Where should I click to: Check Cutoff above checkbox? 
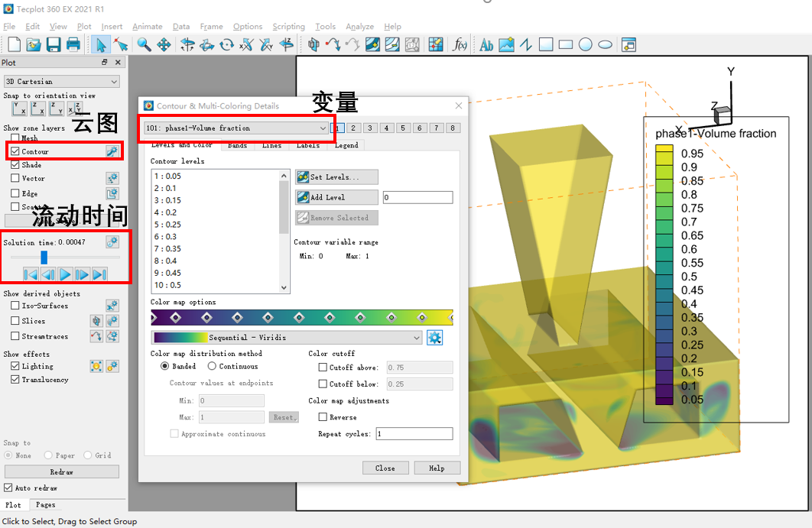(x=323, y=367)
